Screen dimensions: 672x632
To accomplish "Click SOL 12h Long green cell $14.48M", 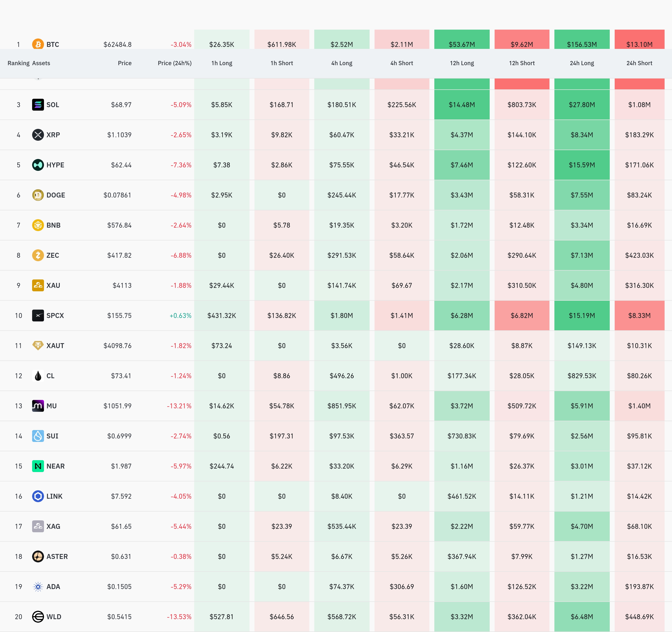I will point(462,105).
